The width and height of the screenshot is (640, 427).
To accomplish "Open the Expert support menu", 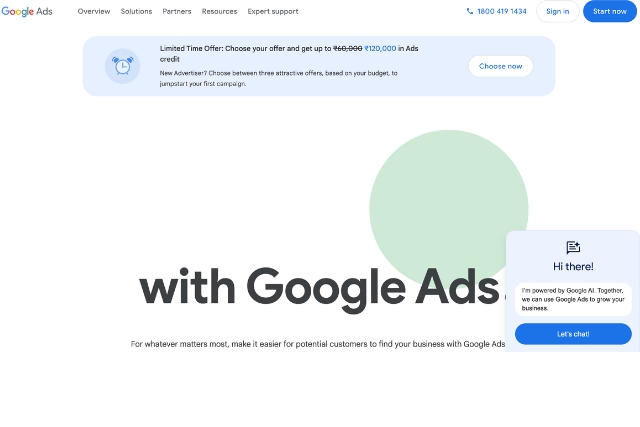I will [x=273, y=11].
